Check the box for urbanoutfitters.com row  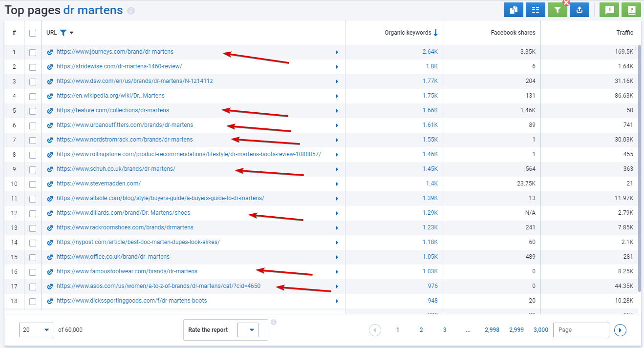click(x=33, y=125)
